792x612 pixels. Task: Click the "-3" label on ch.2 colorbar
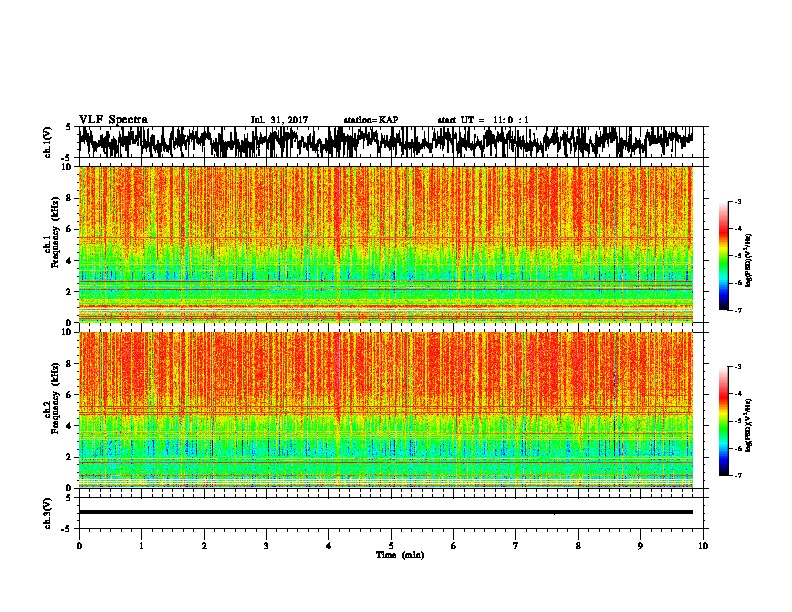click(x=737, y=367)
